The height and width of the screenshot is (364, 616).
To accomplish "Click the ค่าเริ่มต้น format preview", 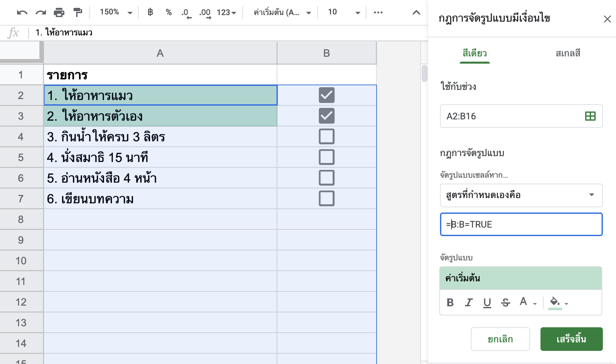I will coord(521,278).
